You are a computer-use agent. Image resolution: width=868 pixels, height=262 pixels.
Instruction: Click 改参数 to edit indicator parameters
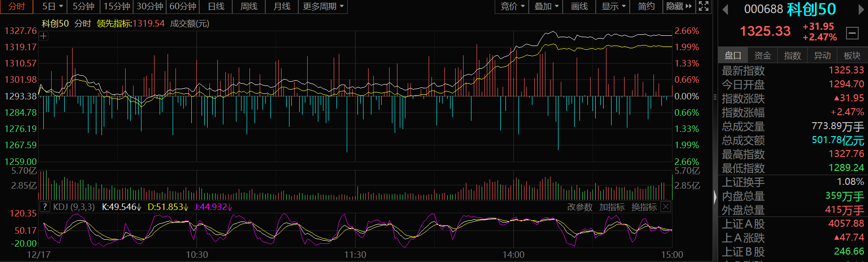(579, 207)
